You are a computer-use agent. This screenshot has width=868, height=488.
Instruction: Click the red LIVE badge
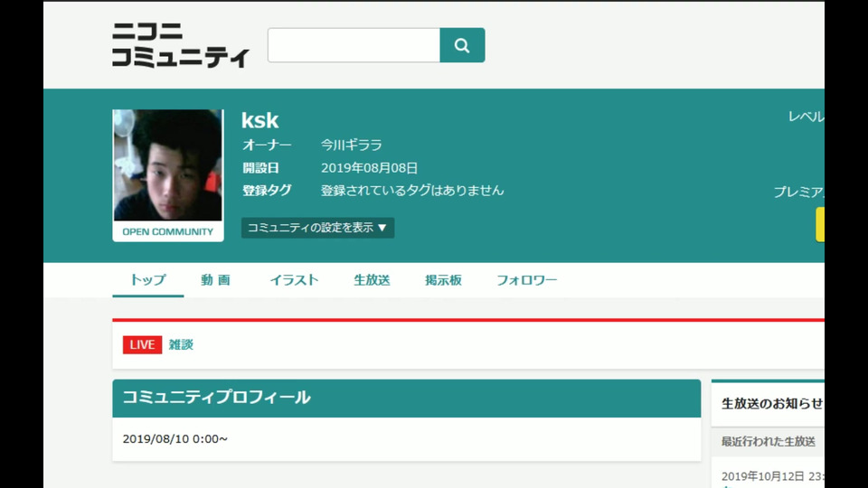[142, 344]
